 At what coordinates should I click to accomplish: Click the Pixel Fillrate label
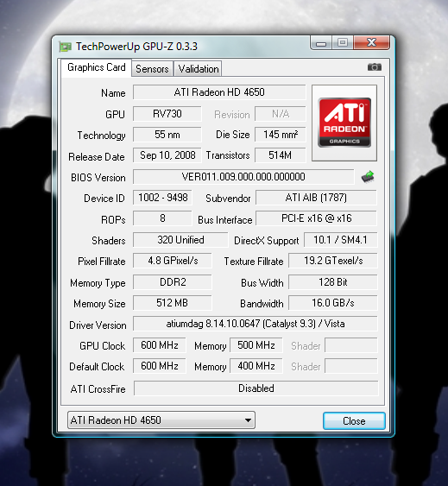click(102, 262)
